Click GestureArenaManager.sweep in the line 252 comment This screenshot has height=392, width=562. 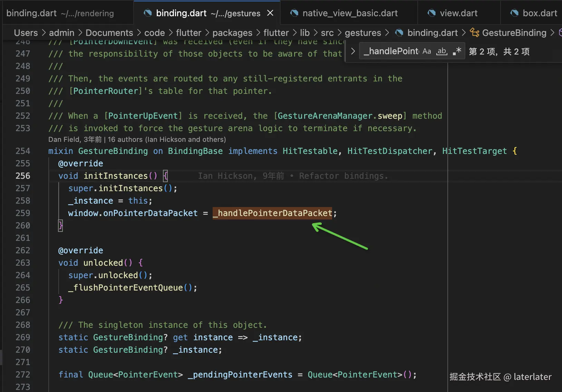coord(340,116)
